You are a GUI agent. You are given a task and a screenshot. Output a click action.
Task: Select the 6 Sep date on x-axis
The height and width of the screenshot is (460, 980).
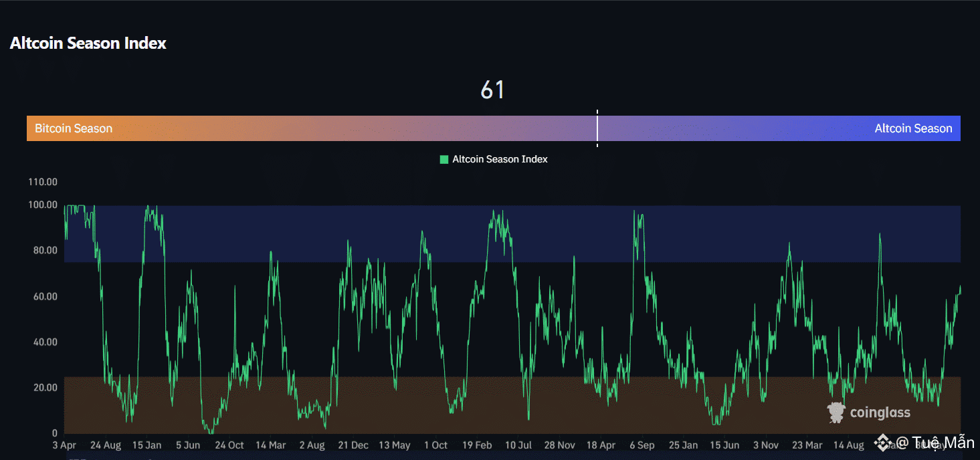pos(642,445)
